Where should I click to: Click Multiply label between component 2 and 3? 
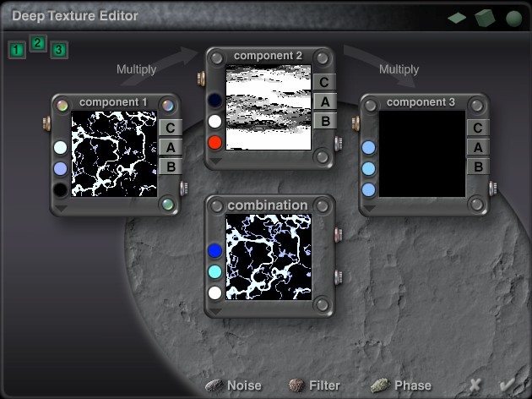coord(399,69)
